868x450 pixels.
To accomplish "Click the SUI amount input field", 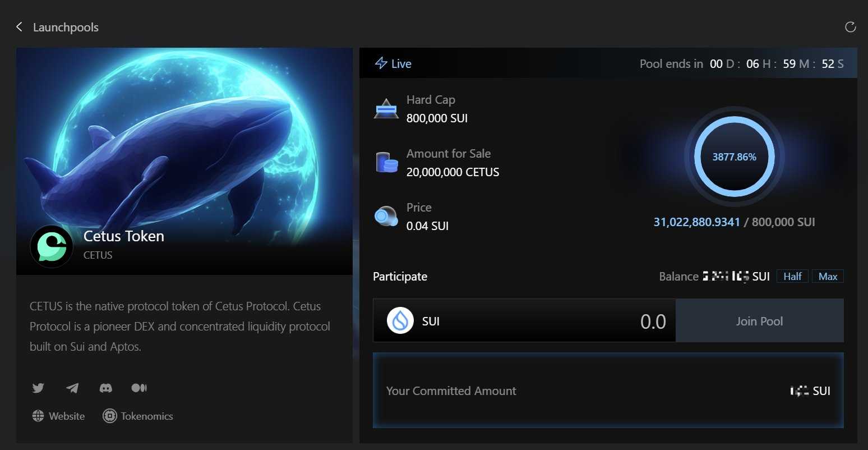I will pos(561,321).
